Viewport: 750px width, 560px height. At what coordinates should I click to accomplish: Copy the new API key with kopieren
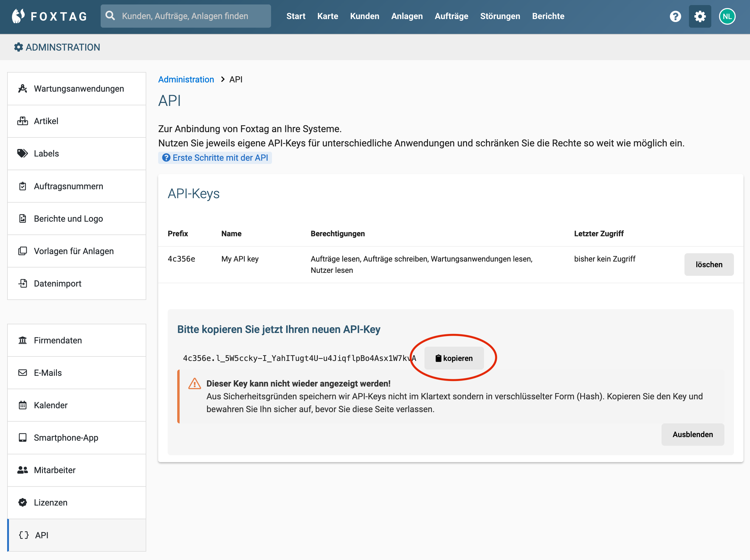[x=454, y=358]
